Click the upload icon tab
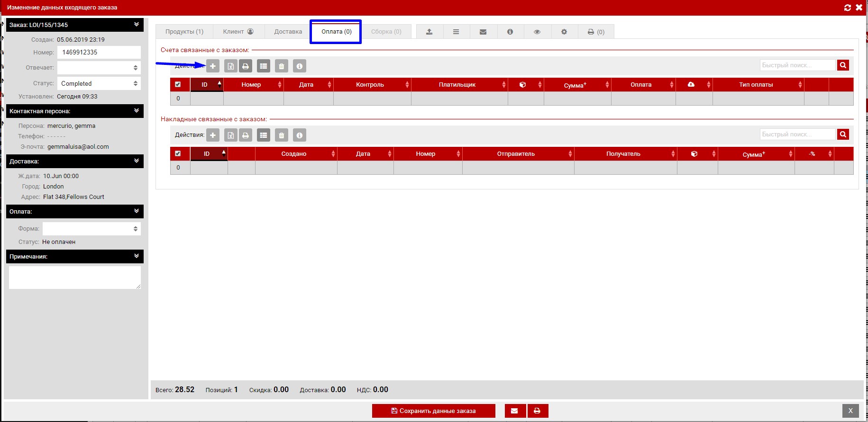The width and height of the screenshot is (868, 422). pos(429,32)
